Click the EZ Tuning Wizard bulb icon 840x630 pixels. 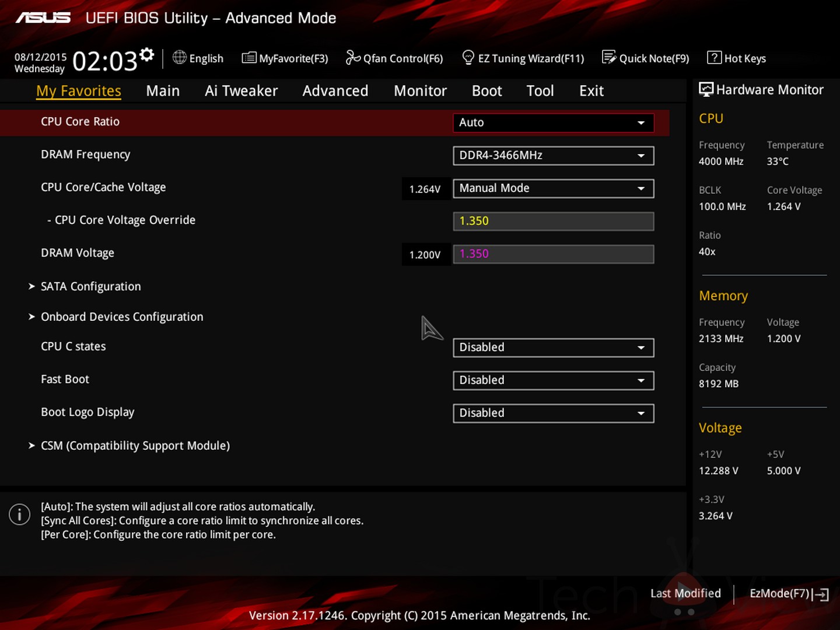[468, 57]
